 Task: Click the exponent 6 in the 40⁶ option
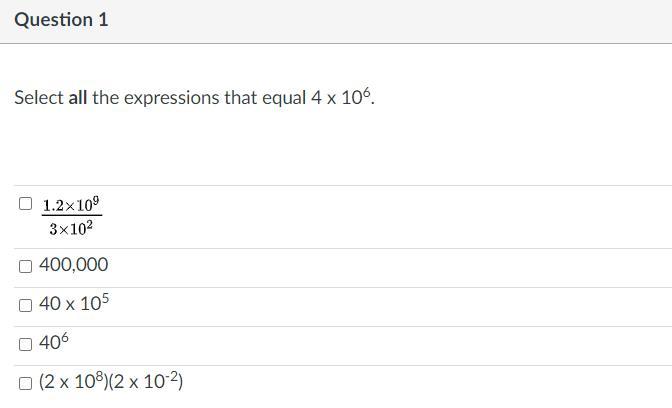point(65,338)
